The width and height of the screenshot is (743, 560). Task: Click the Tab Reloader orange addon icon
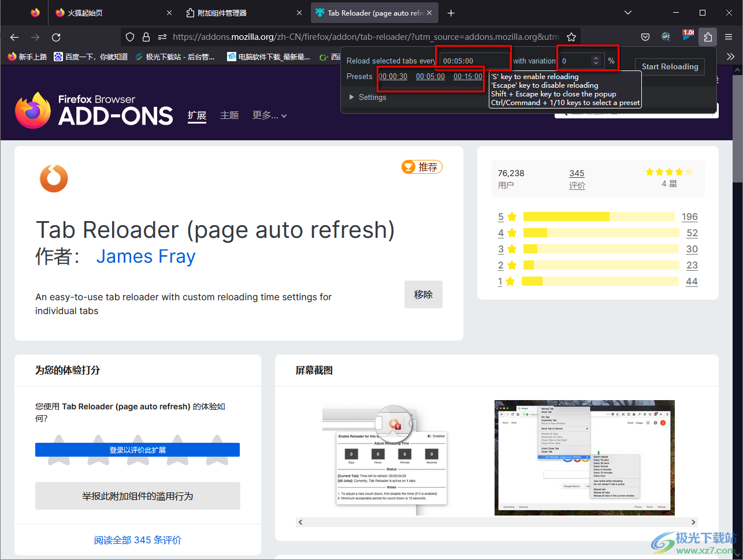(54, 178)
